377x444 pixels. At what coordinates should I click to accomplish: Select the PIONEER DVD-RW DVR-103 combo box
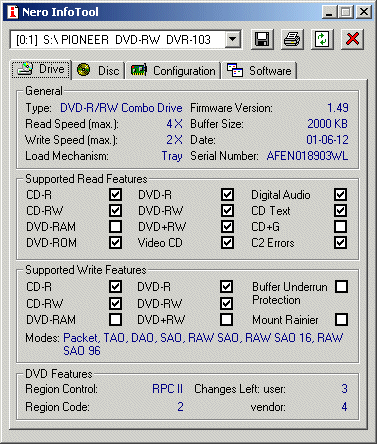click(x=125, y=40)
